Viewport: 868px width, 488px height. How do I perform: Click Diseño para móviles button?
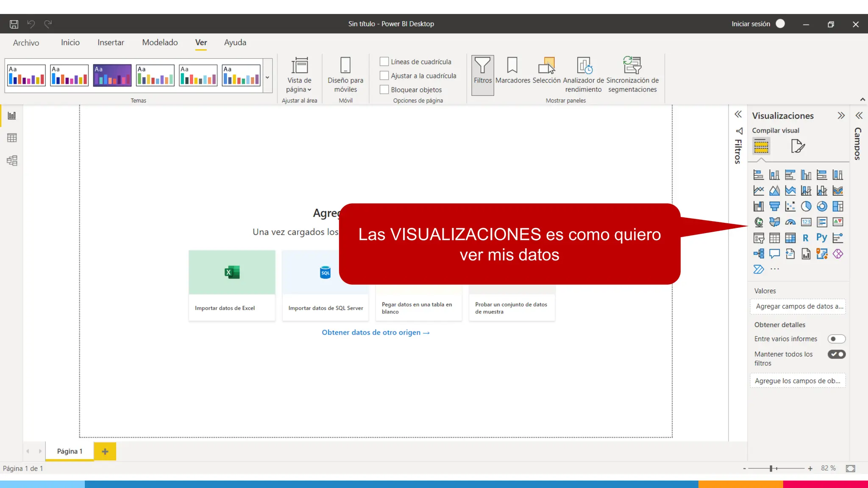345,75
